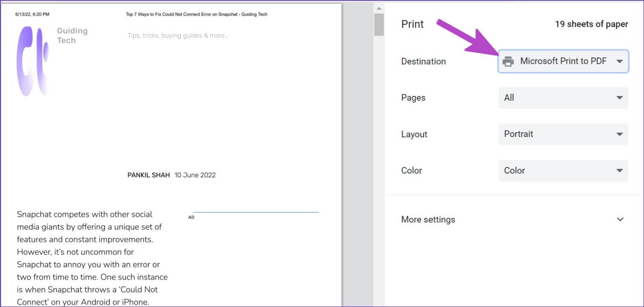Viewport: 644px width, 307px height.
Task: Click the Print dialog title
Action: pos(413,24)
